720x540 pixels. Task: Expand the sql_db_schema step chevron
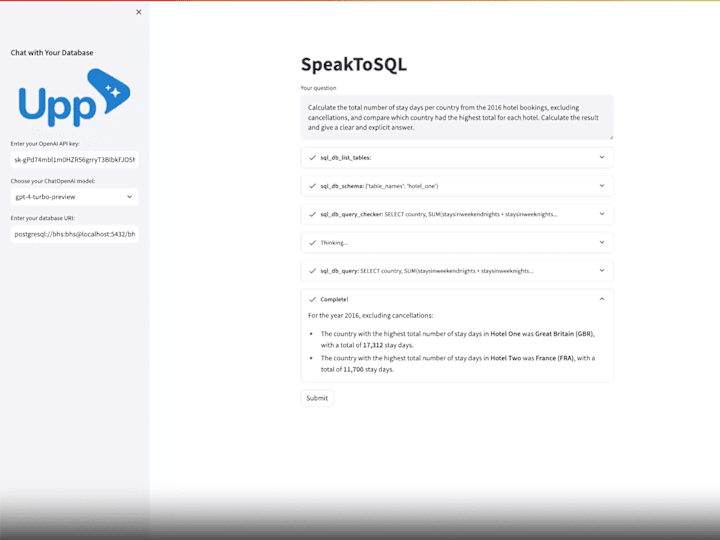coord(602,186)
